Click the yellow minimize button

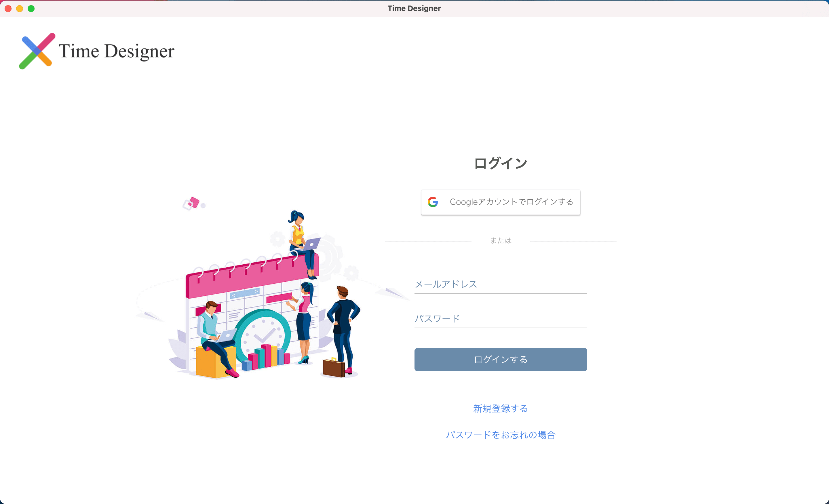coord(19,8)
